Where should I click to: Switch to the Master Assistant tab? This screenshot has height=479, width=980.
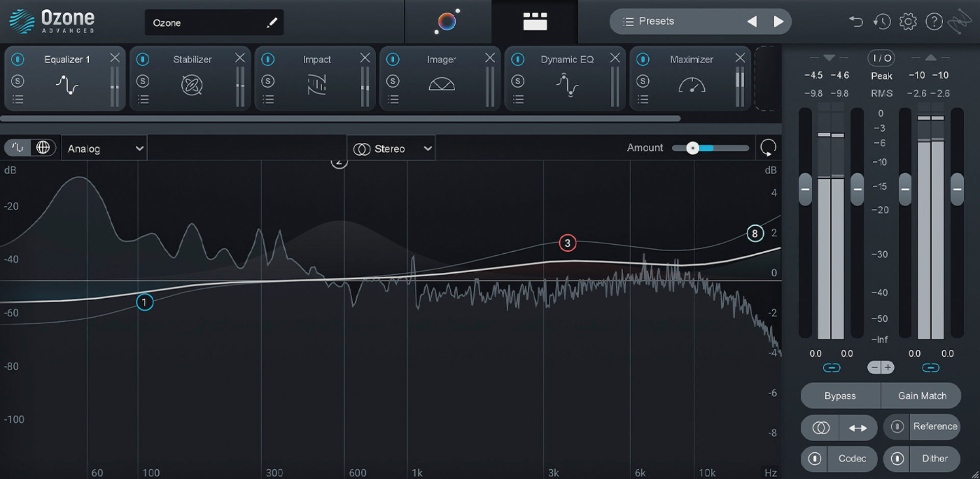tap(447, 21)
